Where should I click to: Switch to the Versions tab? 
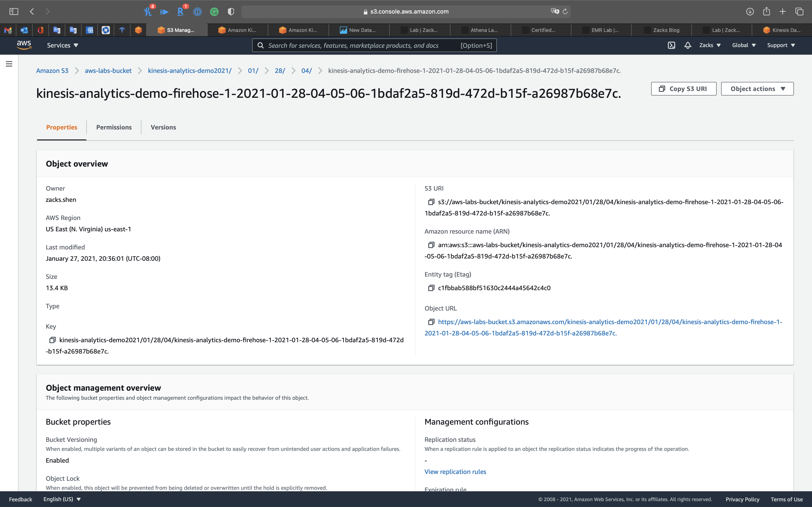163,127
